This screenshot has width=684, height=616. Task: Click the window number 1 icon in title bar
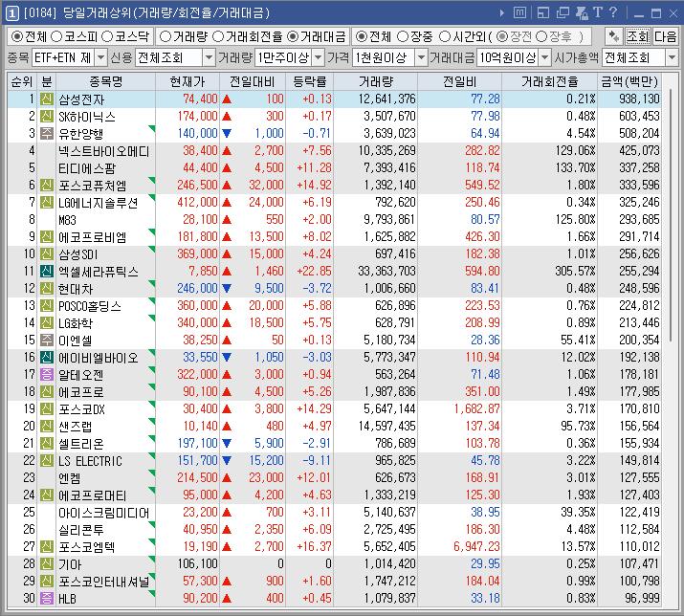[x=11, y=13]
